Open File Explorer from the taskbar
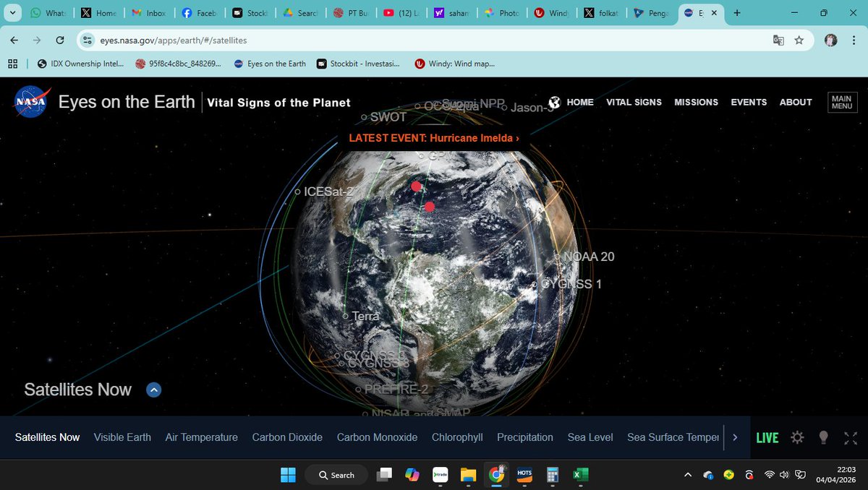Screen dimensions: 868x490 [468, 475]
